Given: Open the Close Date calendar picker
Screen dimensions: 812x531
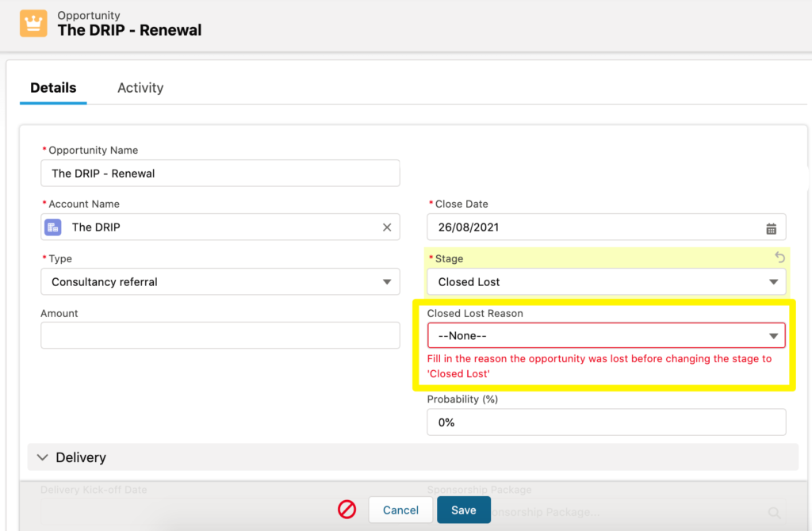Looking at the screenshot, I should coord(771,228).
